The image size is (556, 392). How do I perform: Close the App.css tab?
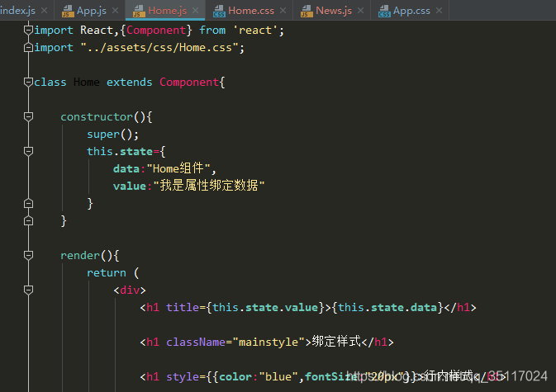coord(439,11)
